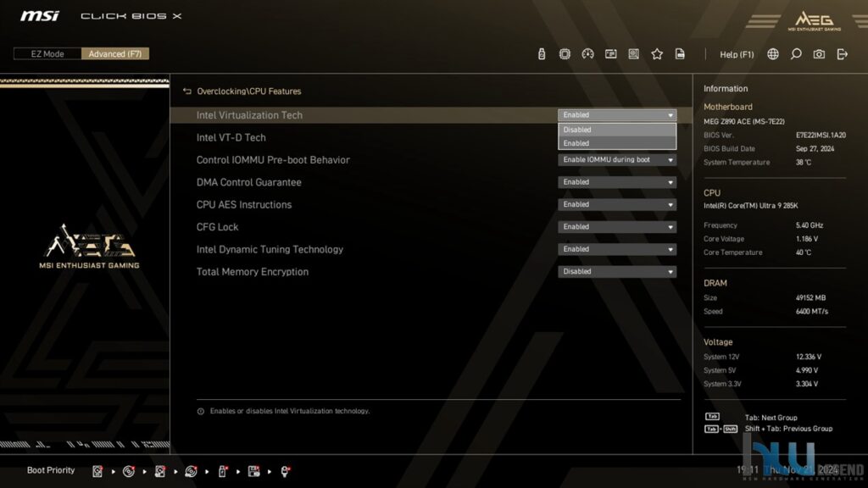
Task: Open Help (F1)
Action: [737, 54]
